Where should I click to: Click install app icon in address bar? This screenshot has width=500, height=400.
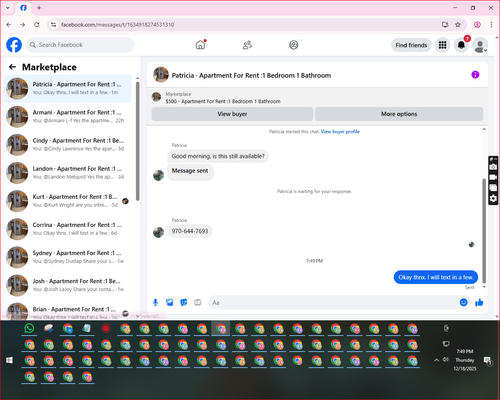[x=445, y=25]
